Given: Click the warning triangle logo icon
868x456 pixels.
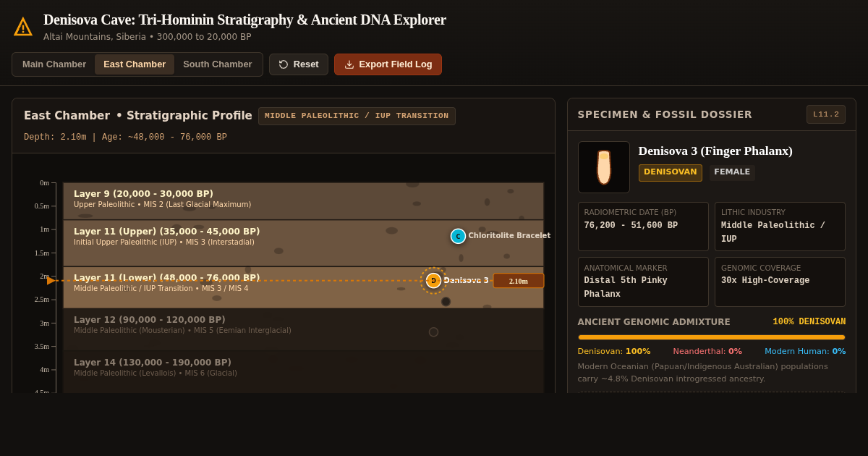Looking at the screenshot, I should tap(23, 27).
